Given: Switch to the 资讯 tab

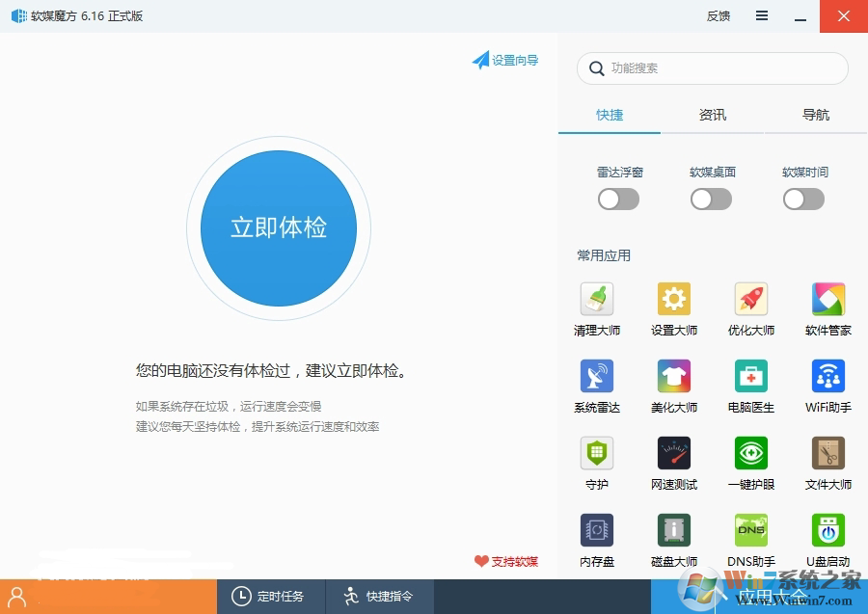Looking at the screenshot, I should [712, 115].
